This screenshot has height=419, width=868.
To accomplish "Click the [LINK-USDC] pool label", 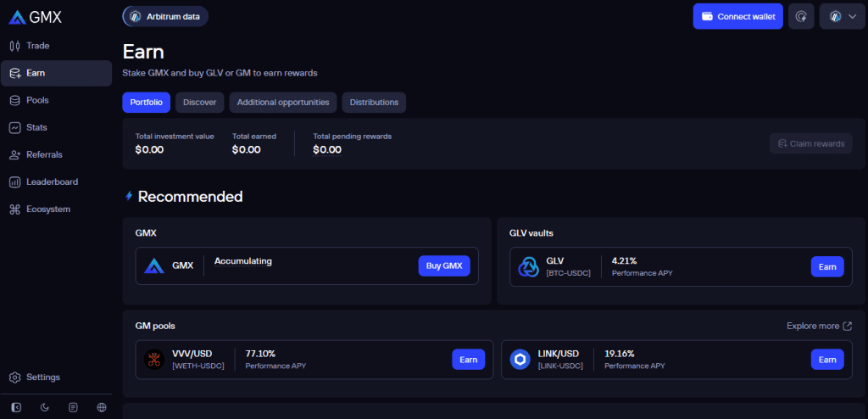I will (559, 366).
